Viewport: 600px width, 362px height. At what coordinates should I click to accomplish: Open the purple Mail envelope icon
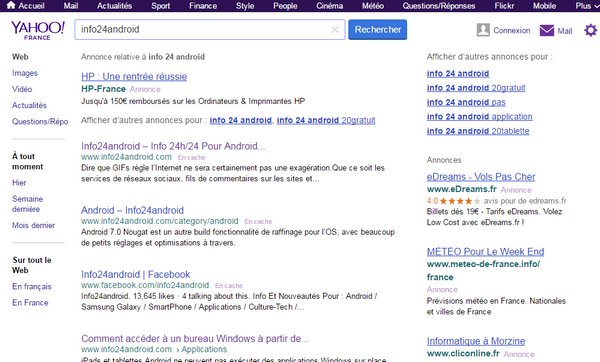tap(547, 30)
